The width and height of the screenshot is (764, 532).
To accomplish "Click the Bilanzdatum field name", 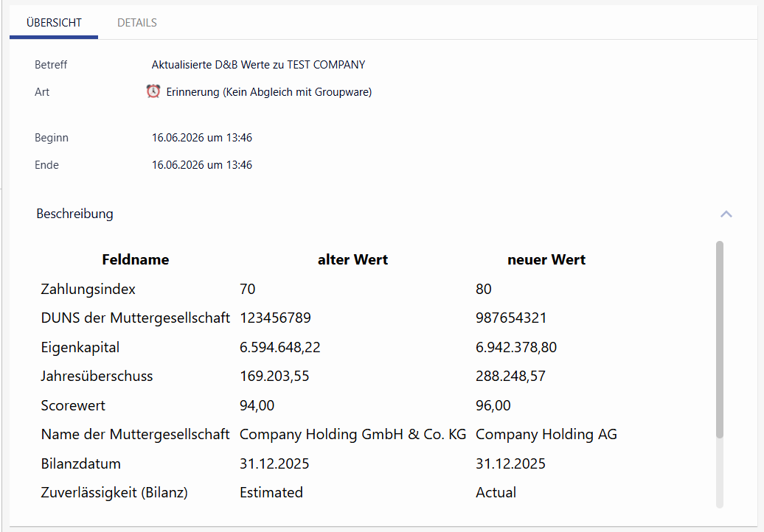I will tap(81, 464).
